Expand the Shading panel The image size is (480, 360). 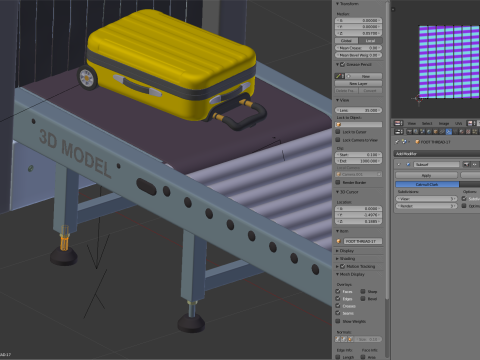[337, 259]
